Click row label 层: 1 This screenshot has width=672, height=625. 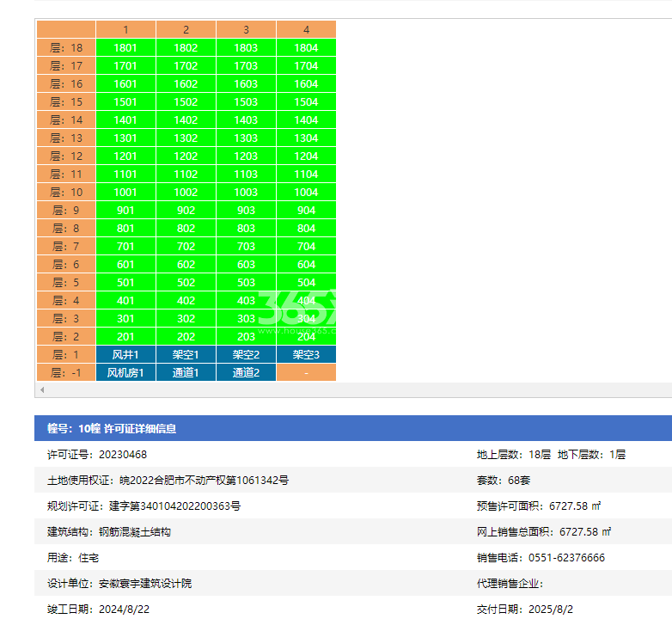tap(66, 354)
